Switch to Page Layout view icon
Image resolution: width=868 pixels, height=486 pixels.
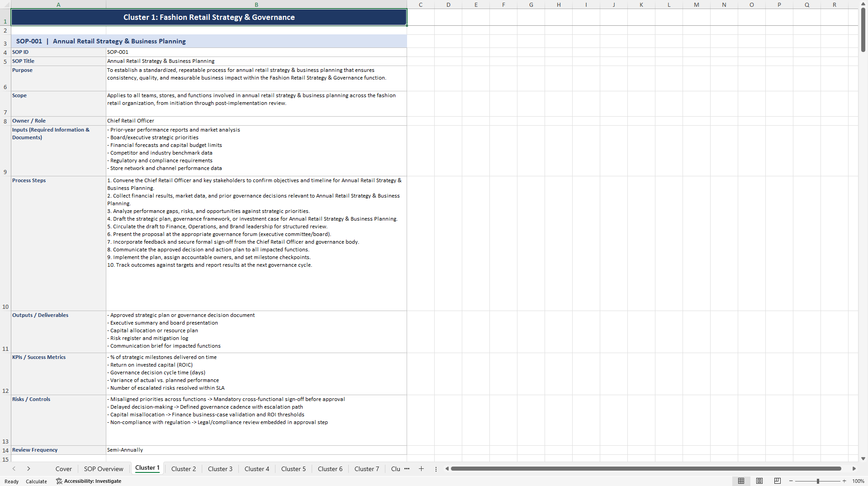tap(759, 481)
